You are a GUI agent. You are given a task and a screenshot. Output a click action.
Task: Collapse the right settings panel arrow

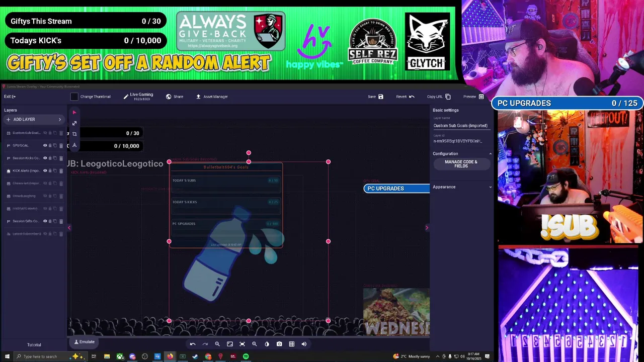pos(427,228)
